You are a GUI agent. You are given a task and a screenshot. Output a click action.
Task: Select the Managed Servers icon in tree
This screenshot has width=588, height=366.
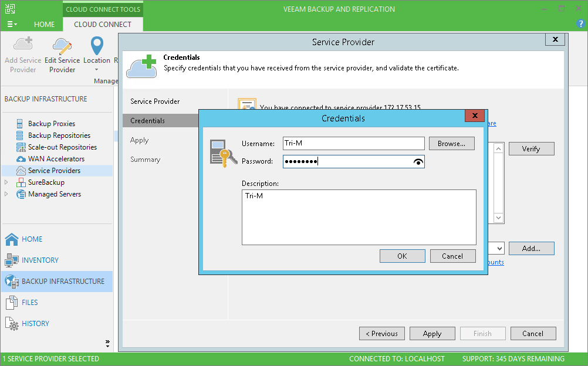[21, 194]
